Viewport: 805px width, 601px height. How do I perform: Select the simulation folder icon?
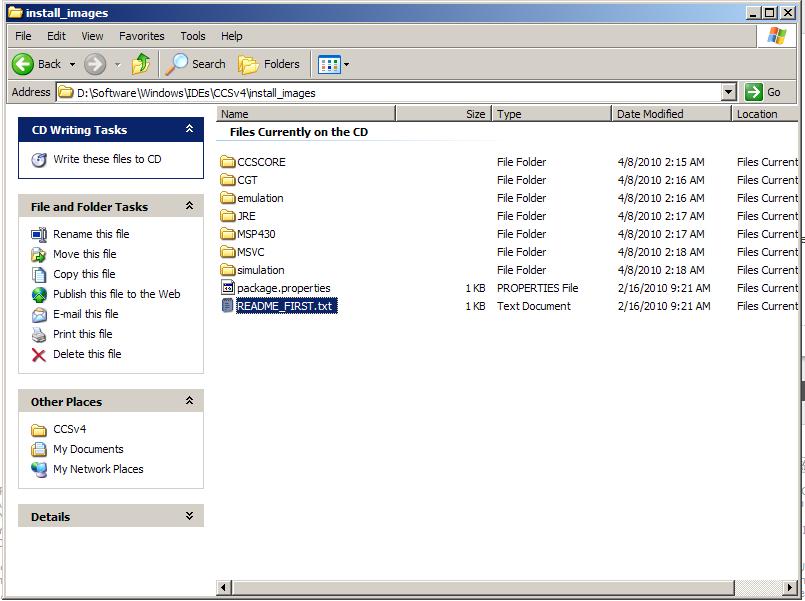click(227, 270)
